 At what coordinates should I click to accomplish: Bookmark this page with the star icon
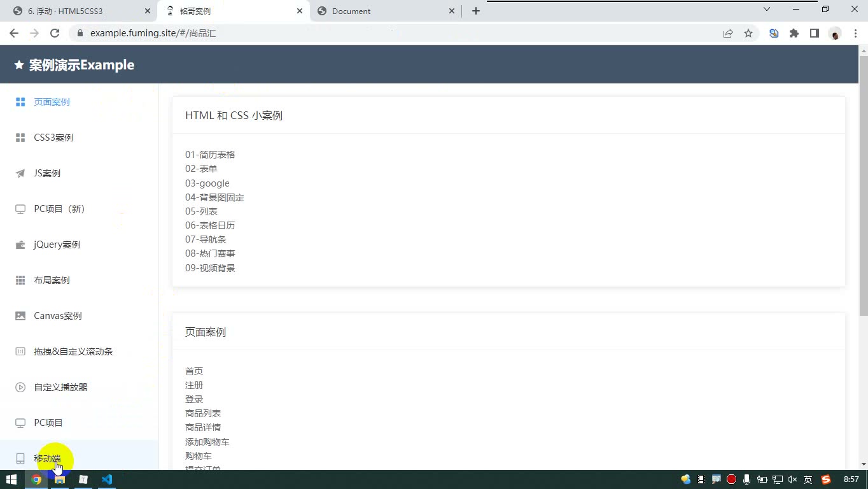(748, 33)
